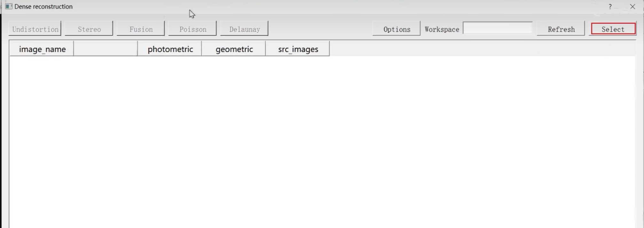Select a workspace folder
Image resolution: width=644 pixels, height=228 pixels.
pyautogui.click(x=613, y=29)
